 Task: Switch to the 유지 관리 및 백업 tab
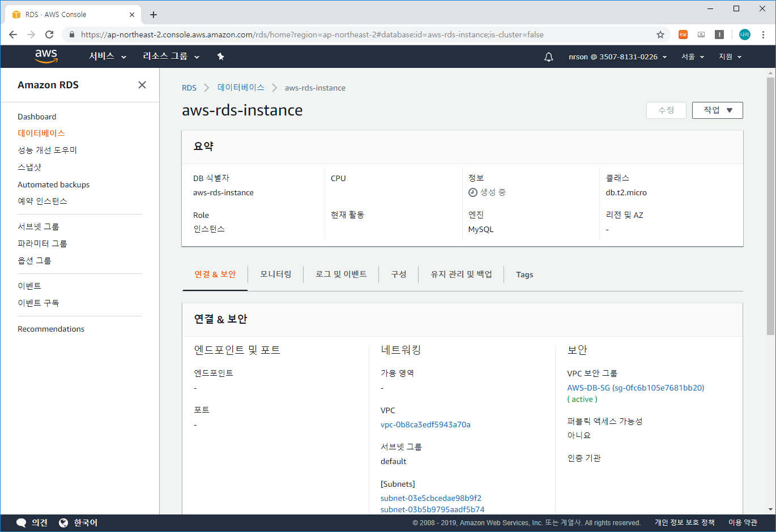pyautogui.click(x=461, y=274)
